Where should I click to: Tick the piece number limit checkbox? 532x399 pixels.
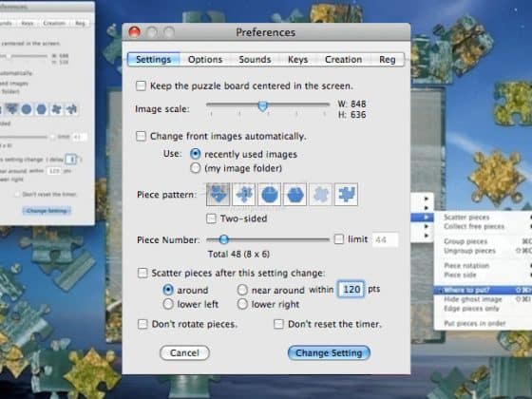[x=338, y=239]
